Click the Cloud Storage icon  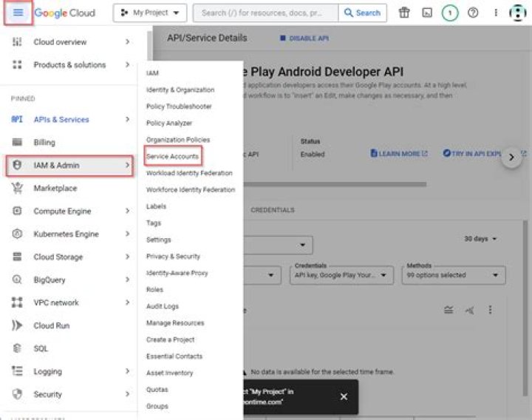17,257
